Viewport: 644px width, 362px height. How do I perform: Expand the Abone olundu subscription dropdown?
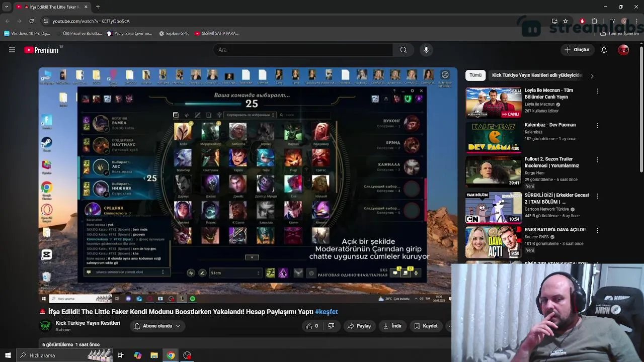click(x=157, y=326)
